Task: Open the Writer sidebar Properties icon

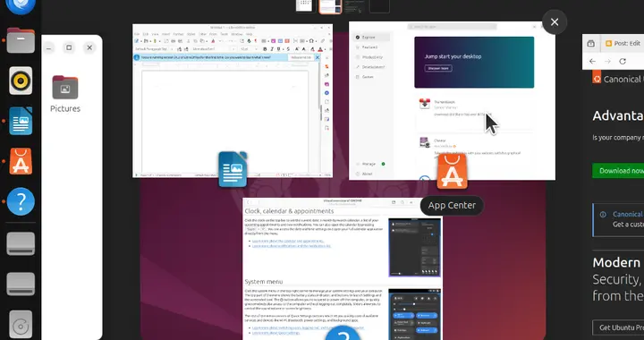Action: pyautogui.click(x=327, y=66)
